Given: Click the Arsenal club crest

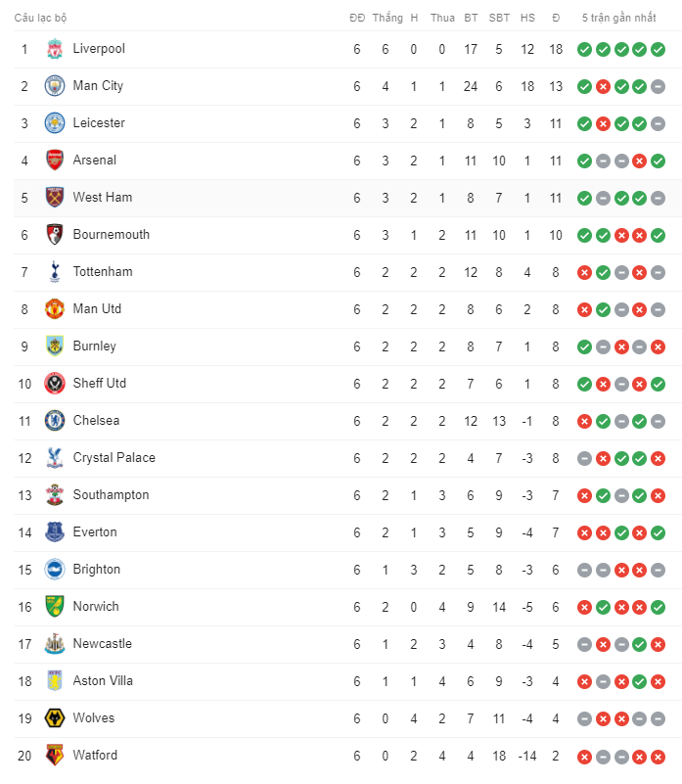Looking at the screenshot, I should [x=55, y=161].
